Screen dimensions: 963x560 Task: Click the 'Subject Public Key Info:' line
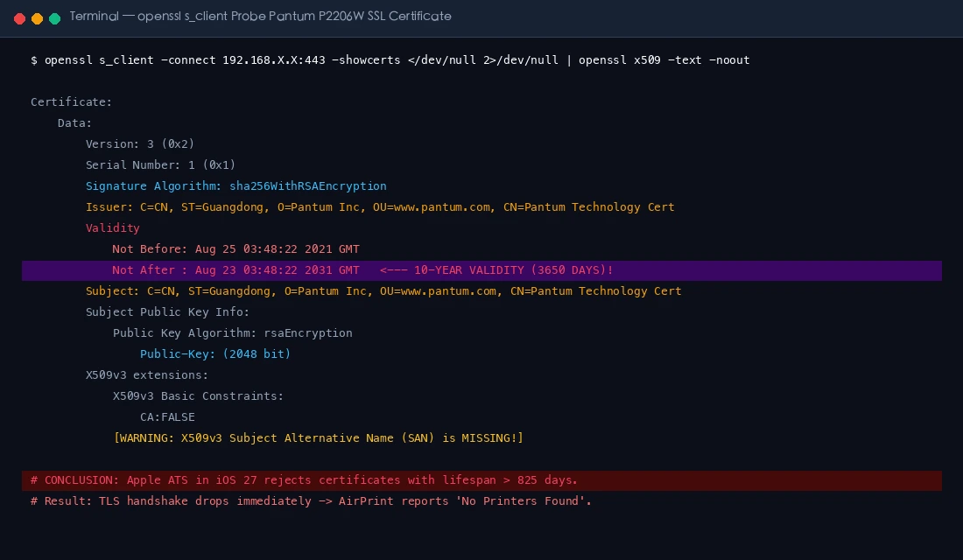168,311
